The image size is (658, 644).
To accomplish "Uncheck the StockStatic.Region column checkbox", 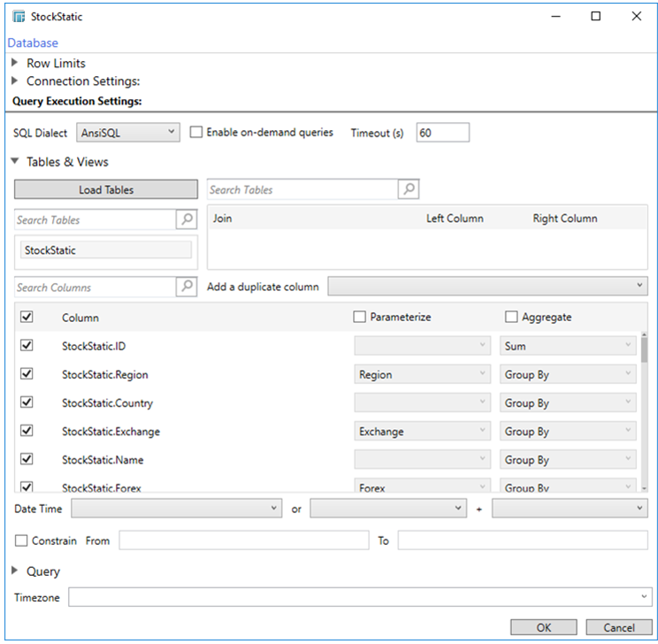I will 27,374.
